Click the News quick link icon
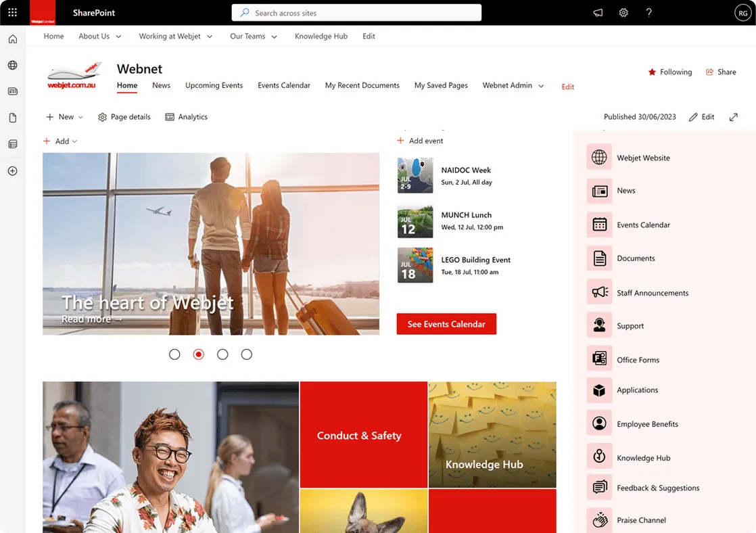 coord(599,191)
